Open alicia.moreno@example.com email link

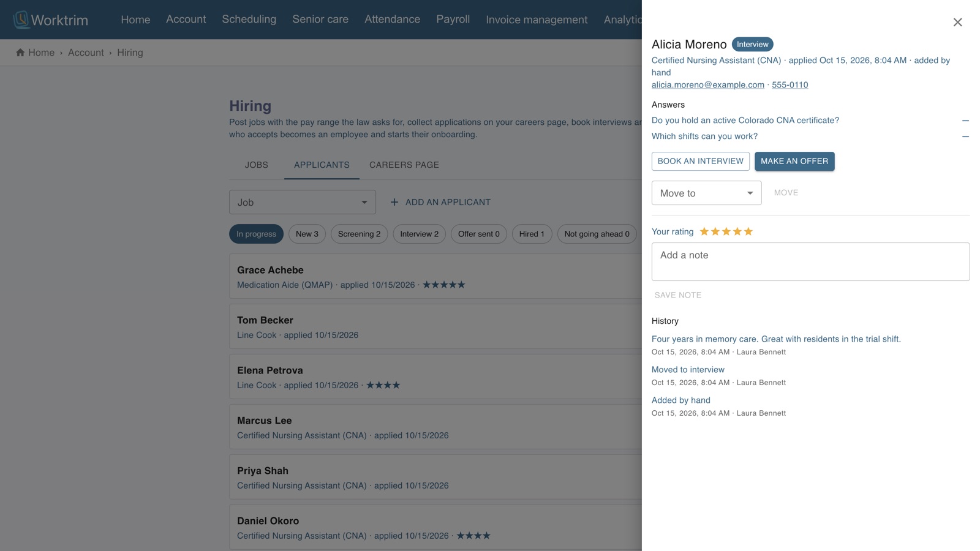(x=707, y=85)
